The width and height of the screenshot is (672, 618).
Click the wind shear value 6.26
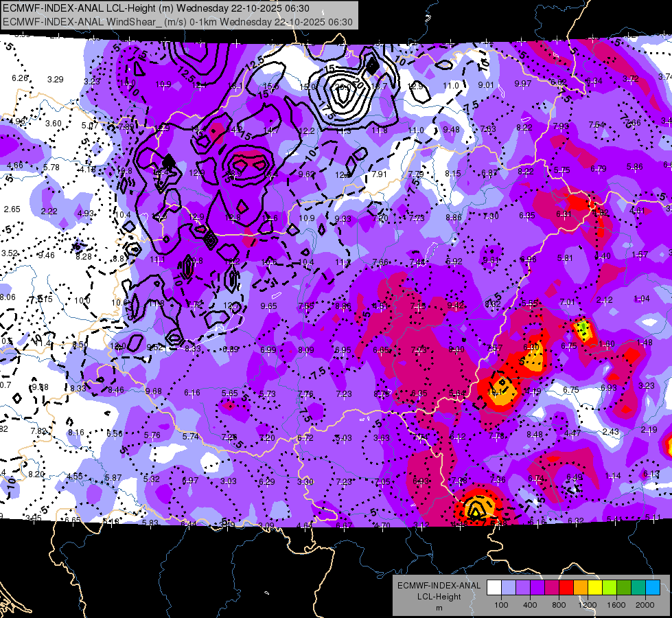click(20, 78)
